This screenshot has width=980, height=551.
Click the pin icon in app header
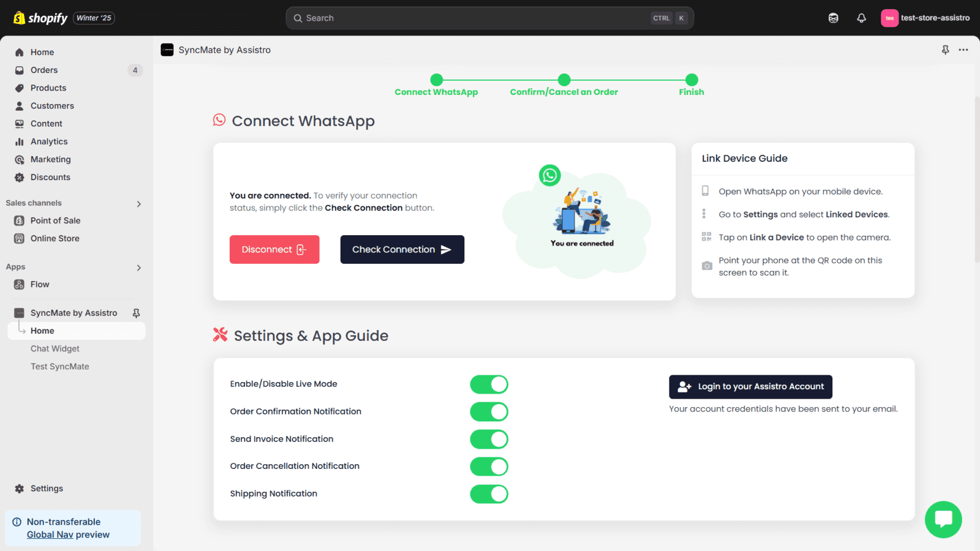click(x=945, y=50)
